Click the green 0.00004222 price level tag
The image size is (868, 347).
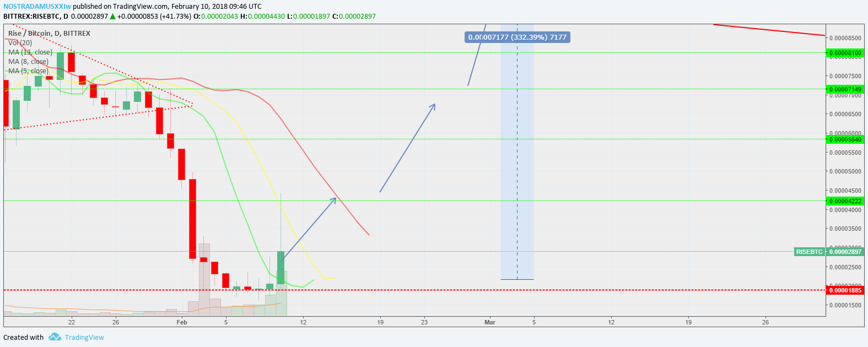(845, 202)
